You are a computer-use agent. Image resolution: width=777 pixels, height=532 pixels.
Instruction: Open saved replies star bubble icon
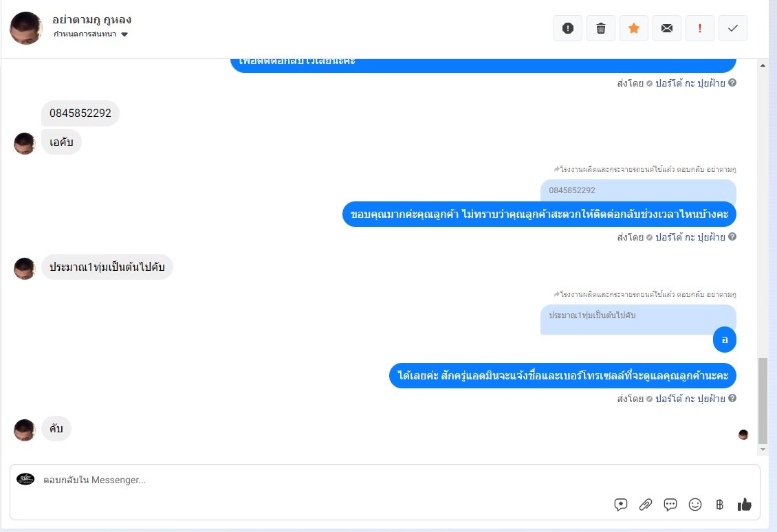coord(620,505)
